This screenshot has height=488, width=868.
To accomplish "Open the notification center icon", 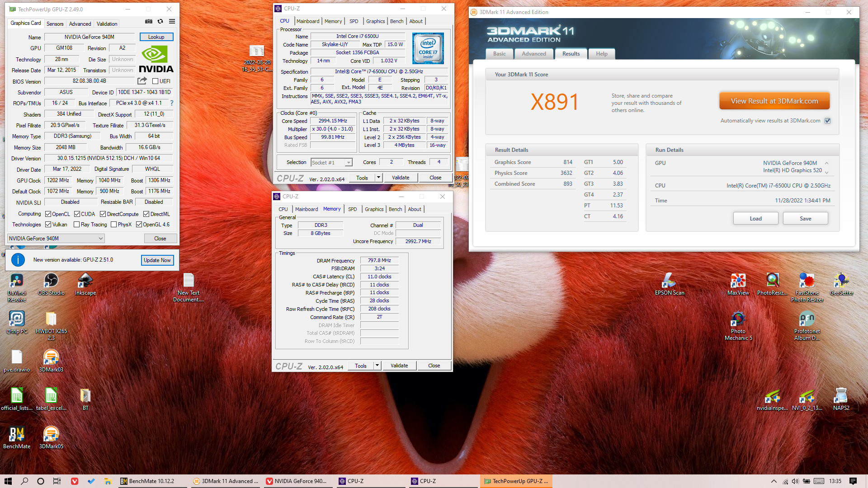I will (x=853, y=481).
